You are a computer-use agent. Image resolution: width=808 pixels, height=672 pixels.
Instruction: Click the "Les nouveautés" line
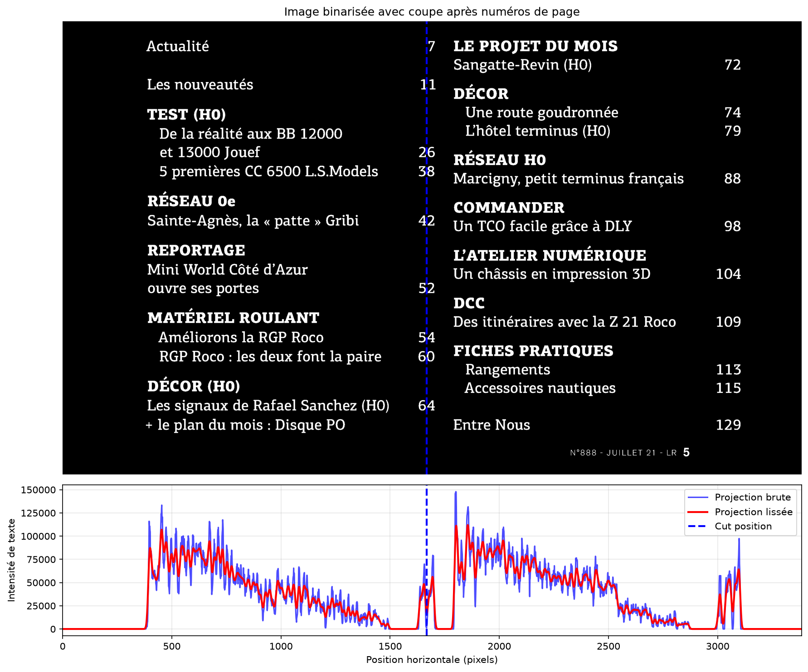tap(200, 84)
